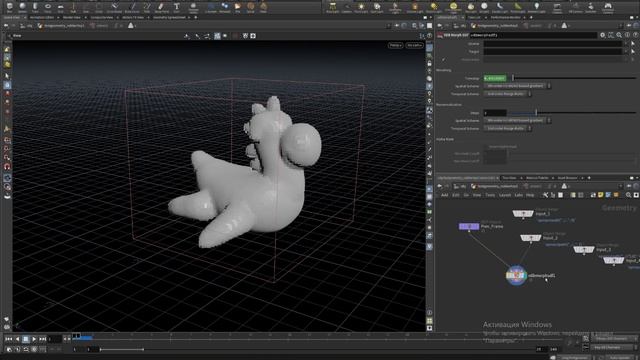The height and width of the screenshot is (360, 640).
Task: Select the Box shelf tool
Action: [x=9, y=7]
